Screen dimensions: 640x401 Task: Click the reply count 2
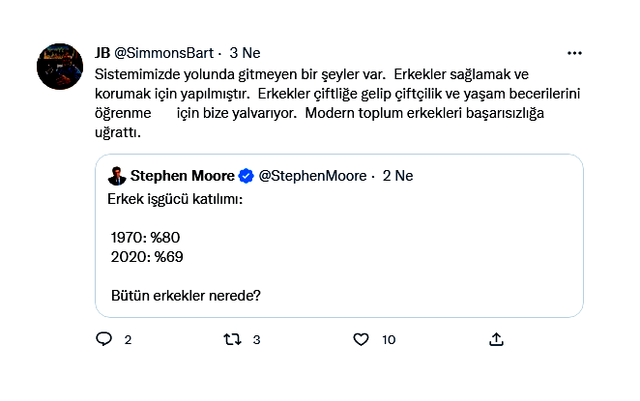click(x=128, y=340)
